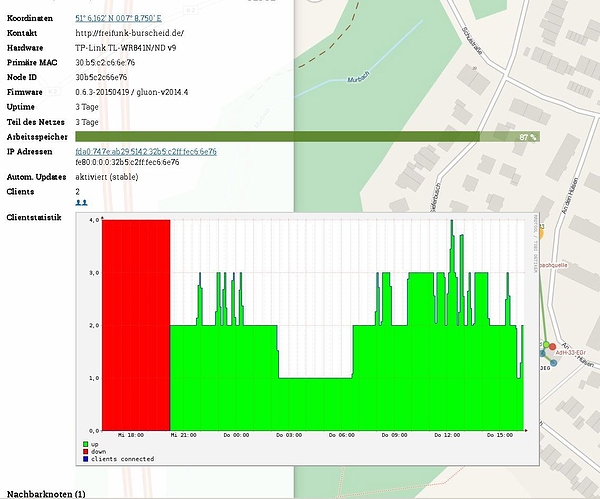Click the 'Do 12:00' chart axis label
Image resolution: width=600 pixels, height=499 pixels.
click(x=447, y=435)
